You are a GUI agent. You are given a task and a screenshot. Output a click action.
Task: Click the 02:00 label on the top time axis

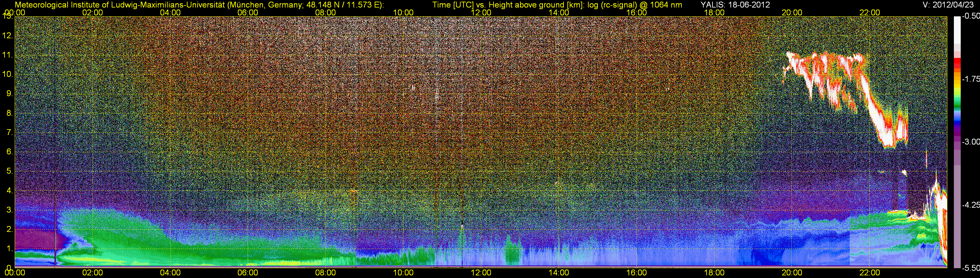point(92,12)
